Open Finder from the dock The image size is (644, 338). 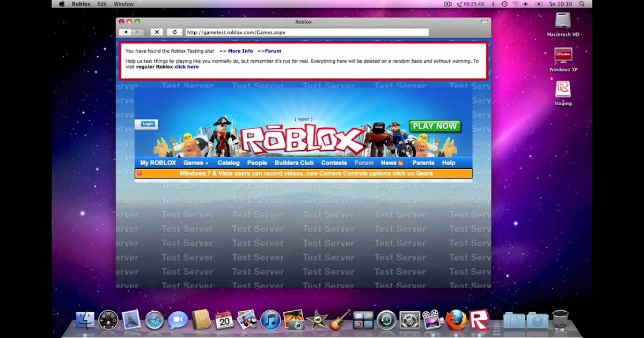[85, 320]
